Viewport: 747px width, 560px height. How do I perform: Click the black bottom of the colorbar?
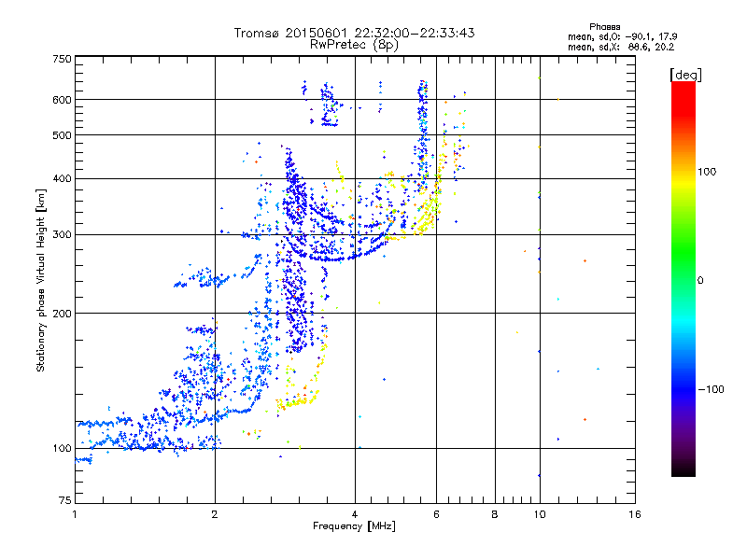[x=684, y=469]
